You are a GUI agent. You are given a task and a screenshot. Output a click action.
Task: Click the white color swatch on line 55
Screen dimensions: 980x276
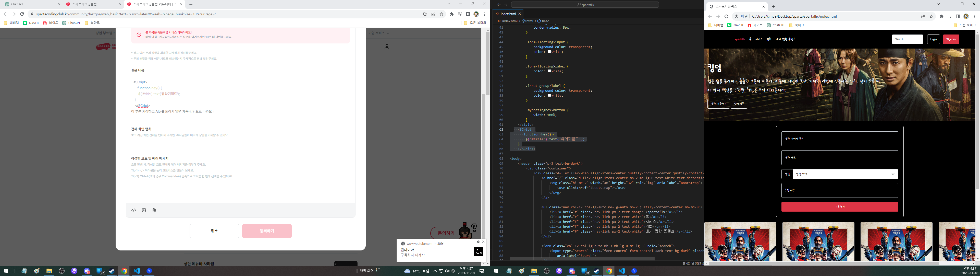coord(549,96)
